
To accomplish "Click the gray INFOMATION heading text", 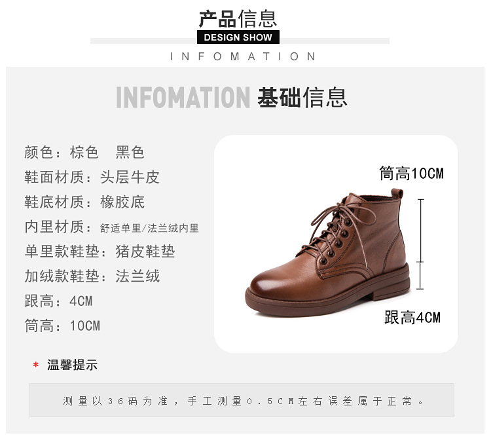I will (x=183, y=98).
